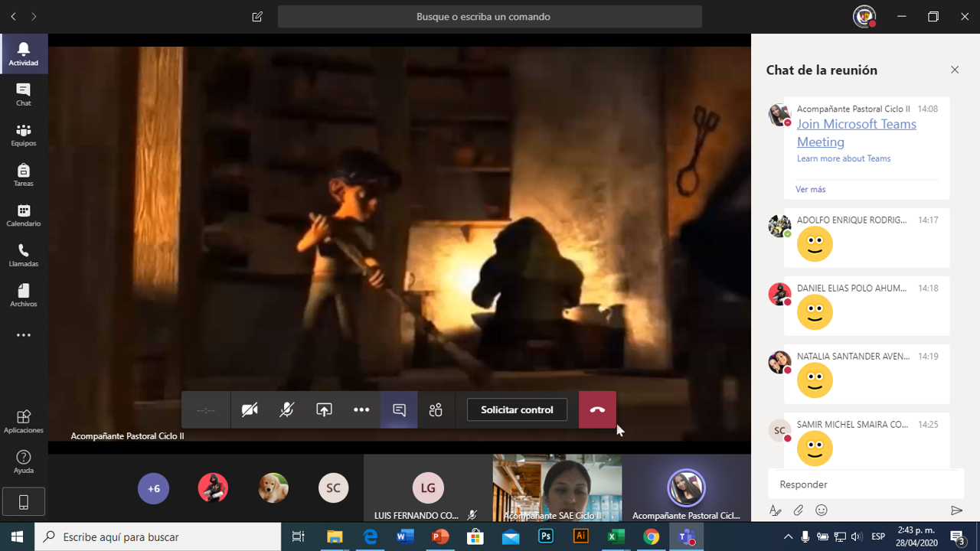Show hidden system tray icons

tap(788, 537)
